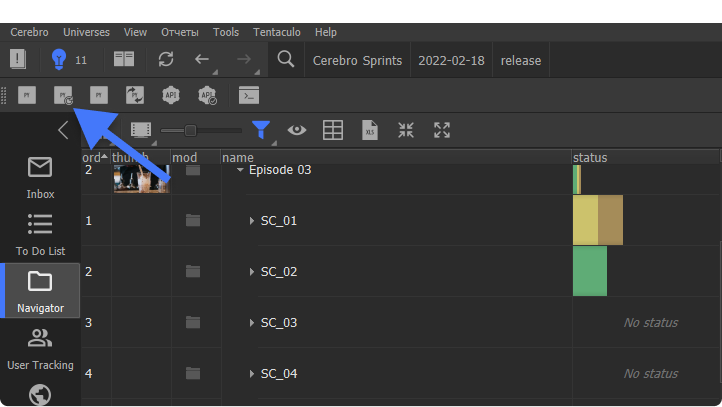Sort by ord column header

(x=95, y=157)
